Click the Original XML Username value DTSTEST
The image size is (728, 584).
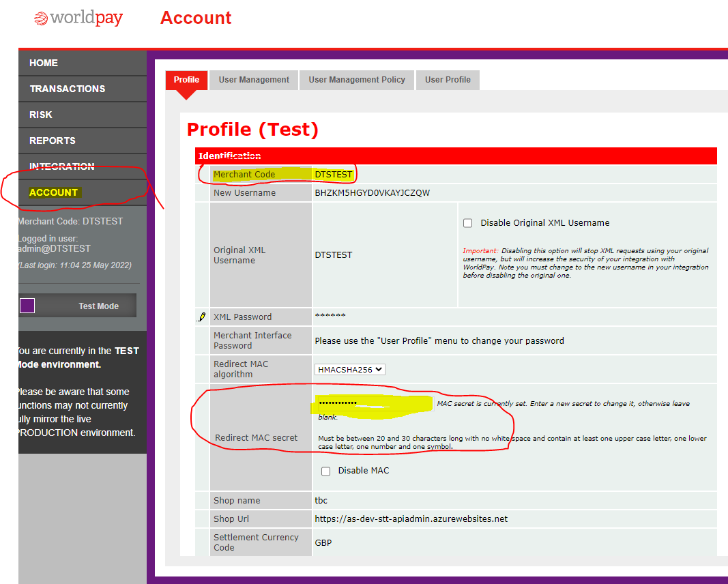(x=334, y=255)
